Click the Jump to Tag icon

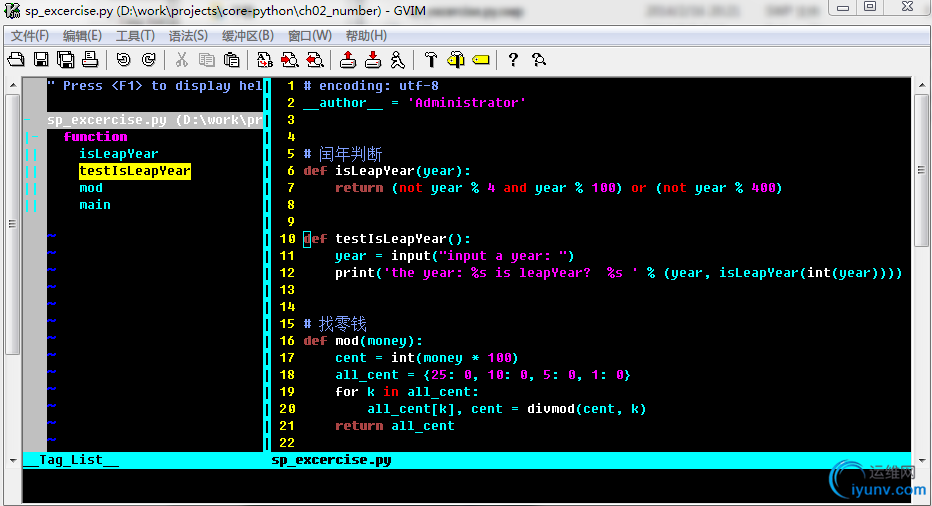(x=481, y=59)
